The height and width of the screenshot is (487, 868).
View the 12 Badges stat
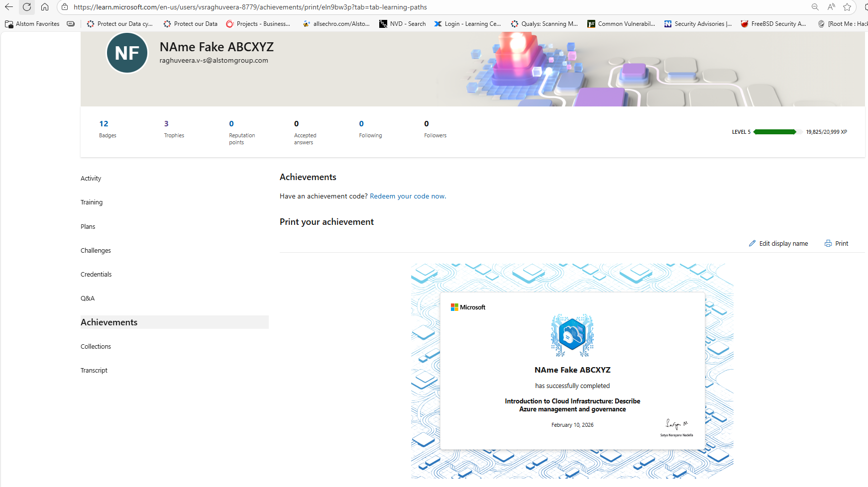tap(108, 129)
